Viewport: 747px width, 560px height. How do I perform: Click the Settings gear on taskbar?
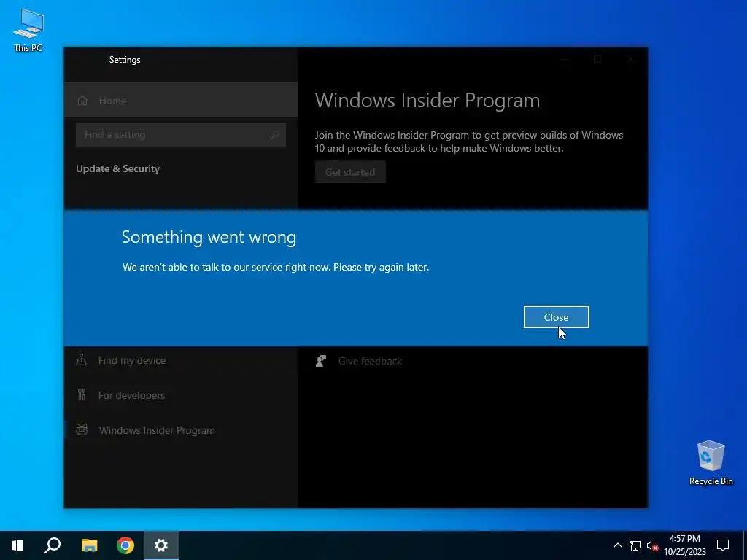tap(161, 545)
